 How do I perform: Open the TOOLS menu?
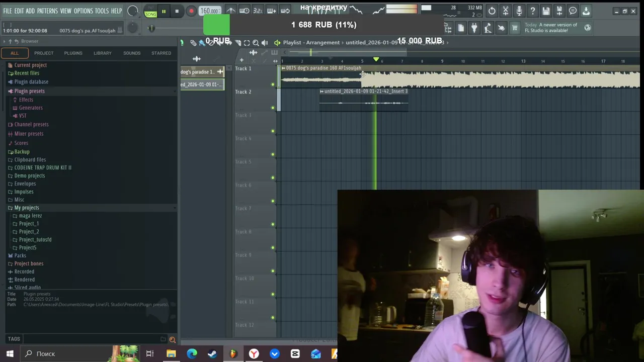(102, 11)
